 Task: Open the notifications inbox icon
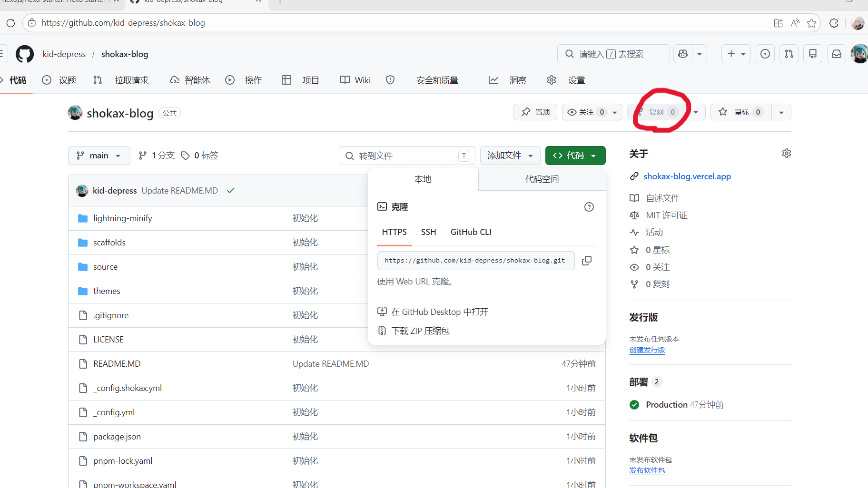[837, 54]
